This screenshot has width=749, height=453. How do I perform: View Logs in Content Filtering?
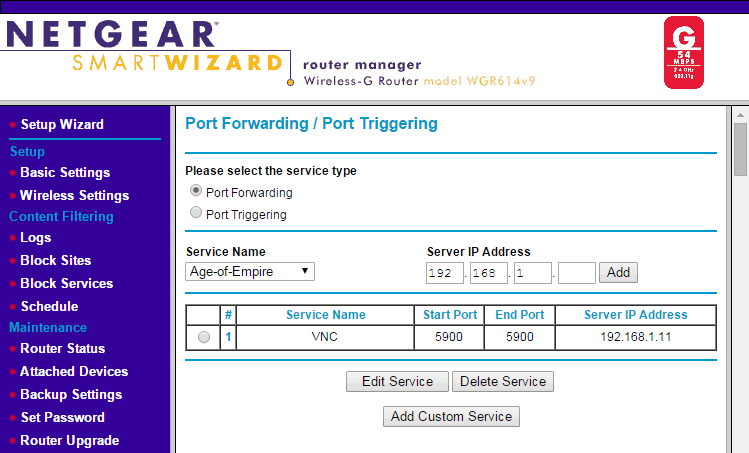click(35, 237)
